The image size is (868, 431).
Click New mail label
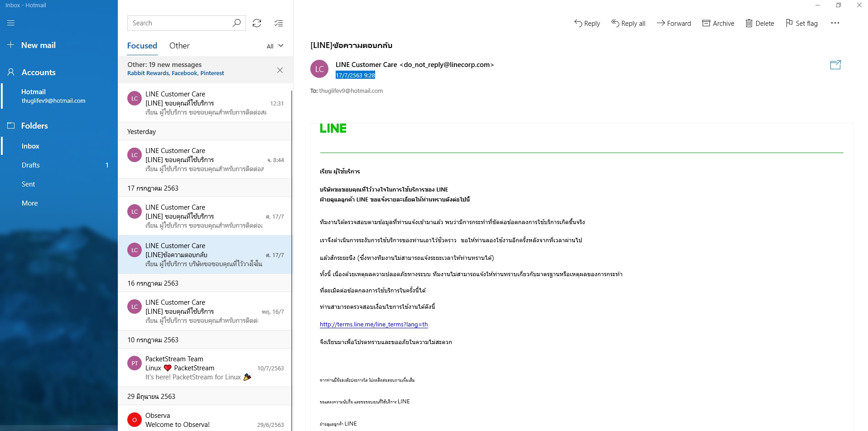pyautogui.click(x=39, y=45)
